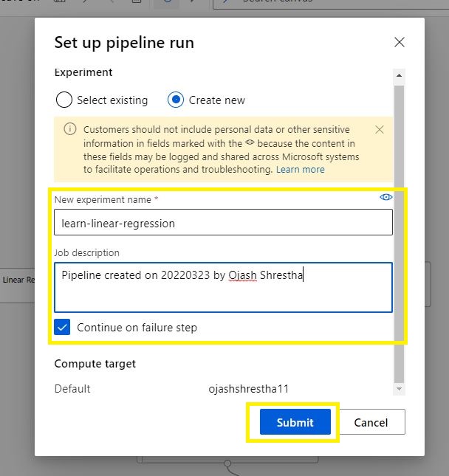This screenshot has width=449, height=476.
Task: Click the dialog's vertical scrollbar thumb
Action: (400, 221)
